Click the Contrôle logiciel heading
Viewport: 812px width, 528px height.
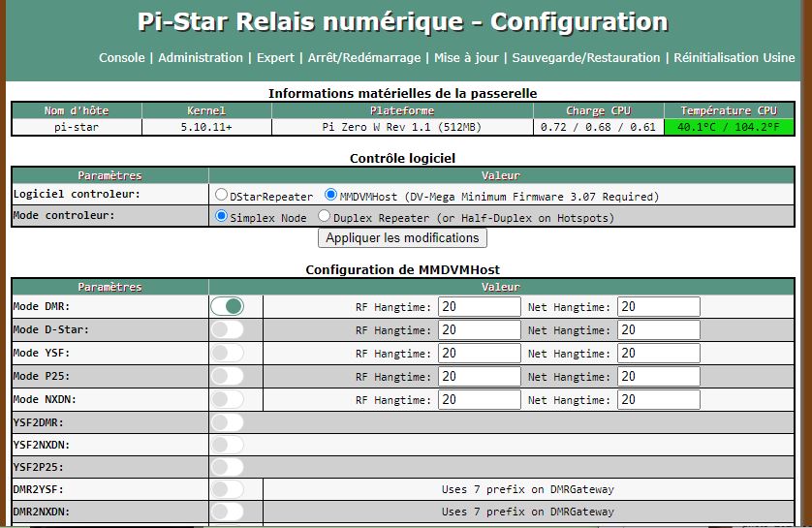pyautogui.click(x=402, y=159)
